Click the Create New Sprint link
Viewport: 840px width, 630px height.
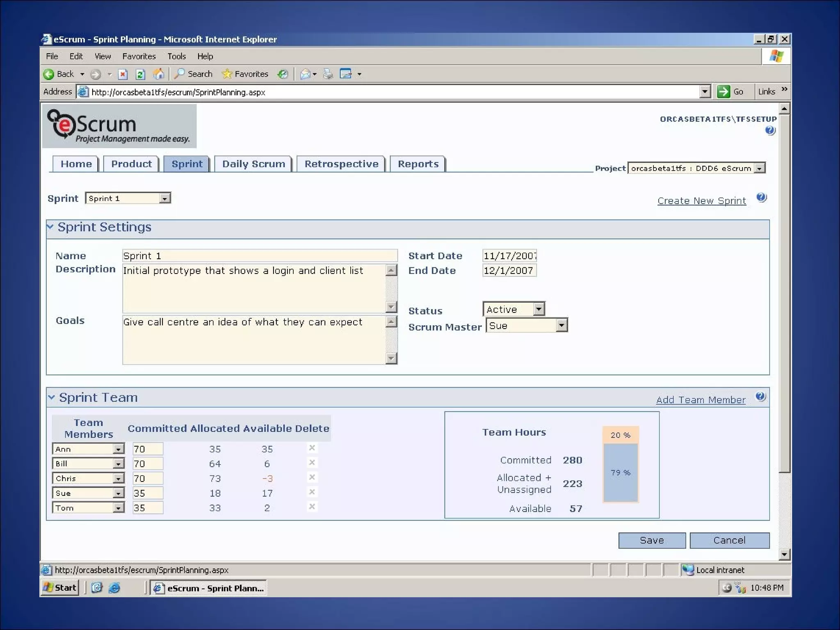(701, 201)
